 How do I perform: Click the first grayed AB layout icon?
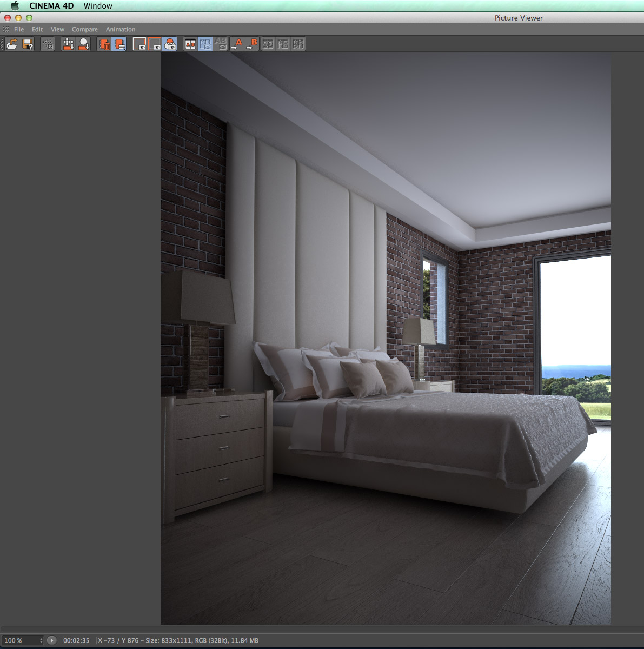(x=268, y=44)
